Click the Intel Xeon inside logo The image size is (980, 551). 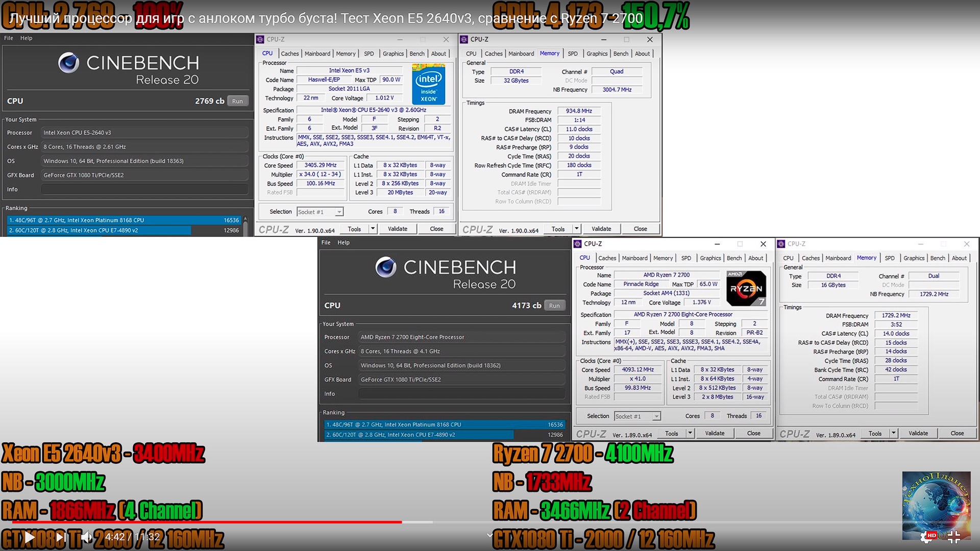click(428, 84)
